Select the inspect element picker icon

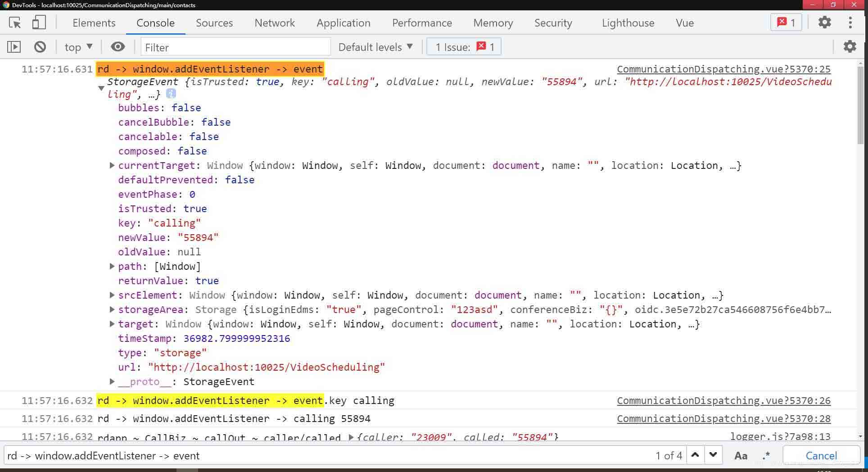pos(15,23)
